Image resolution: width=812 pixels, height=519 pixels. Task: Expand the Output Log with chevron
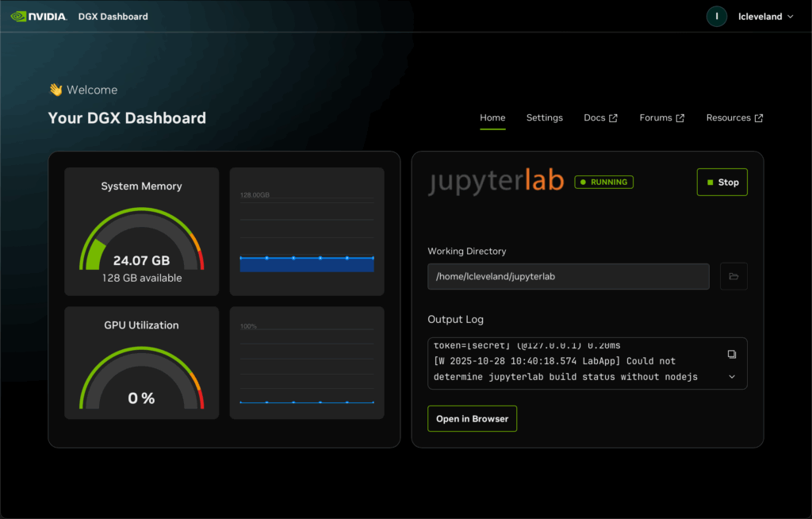point(732,377)
